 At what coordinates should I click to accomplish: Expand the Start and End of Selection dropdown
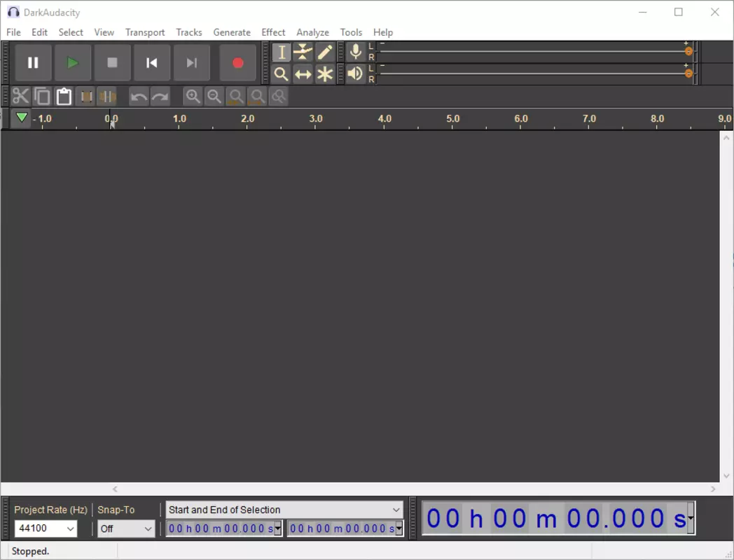tap(284, 510)
